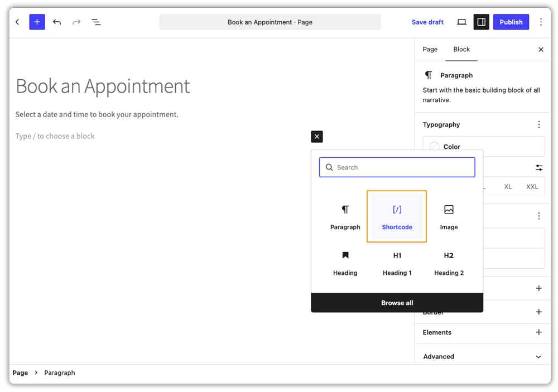Add a Border setting with plus
The image size is (558, 392).
coord(539,312)
